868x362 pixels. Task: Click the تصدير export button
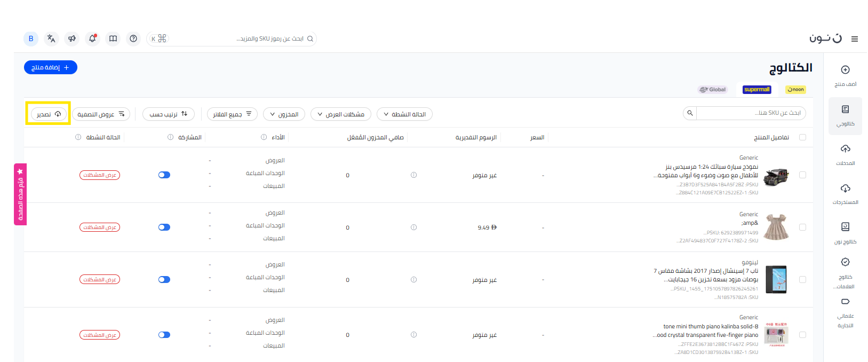49,114
